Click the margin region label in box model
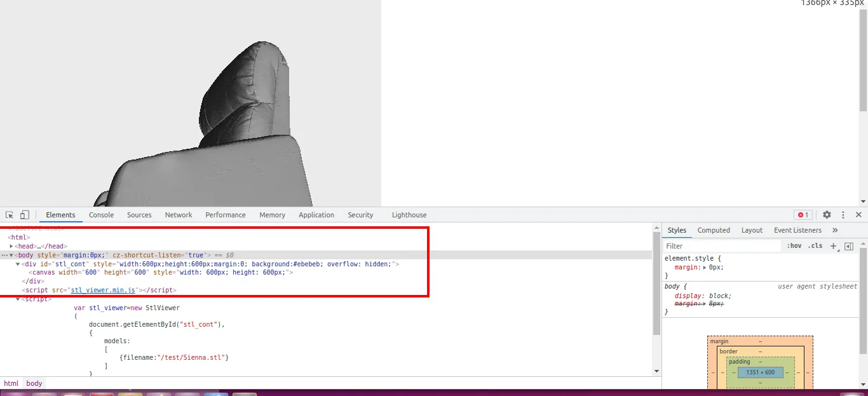The height and width of the screenshot is (396, 868). 719,341
